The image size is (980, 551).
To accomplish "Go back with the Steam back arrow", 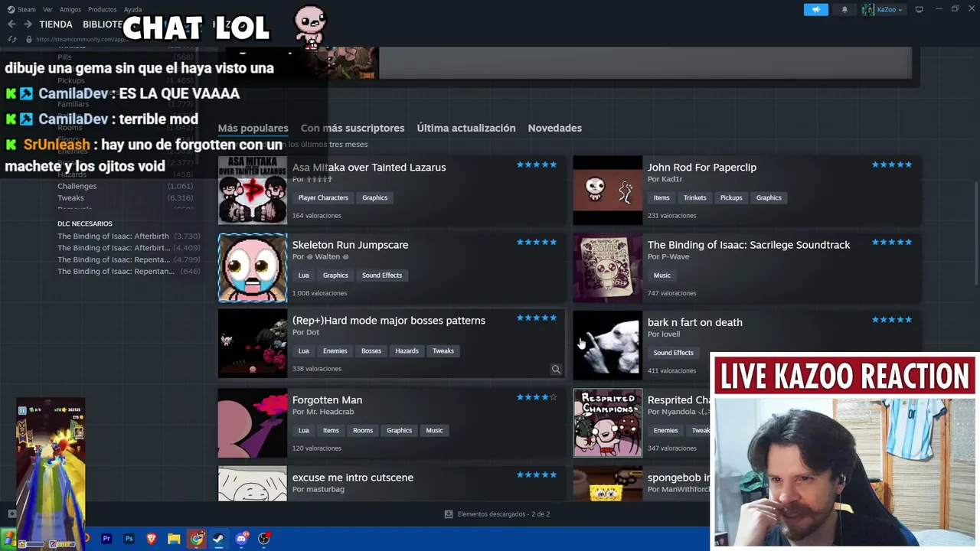I will (11, 24).
